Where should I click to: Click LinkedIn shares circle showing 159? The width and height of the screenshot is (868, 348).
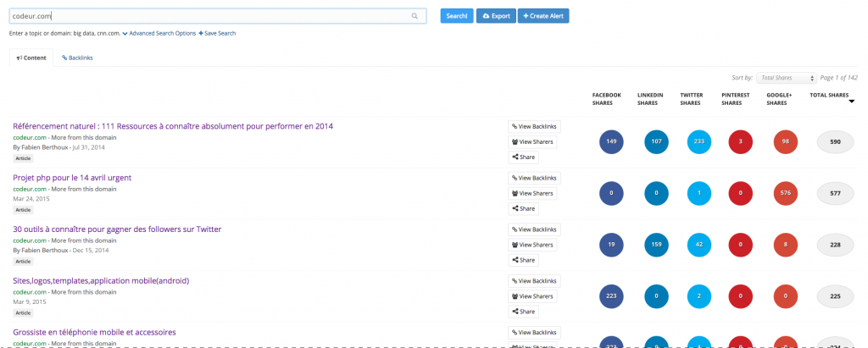[x=656, y=245]
